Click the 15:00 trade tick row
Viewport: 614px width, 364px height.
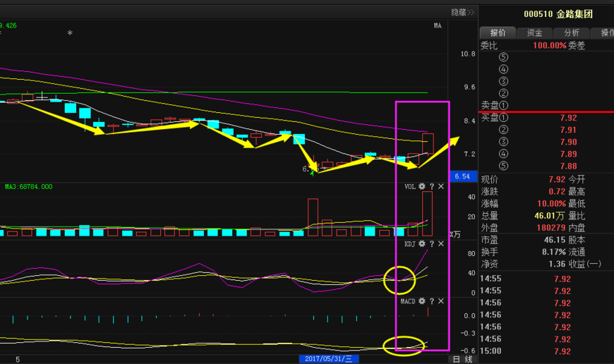[x=547, y=351]
